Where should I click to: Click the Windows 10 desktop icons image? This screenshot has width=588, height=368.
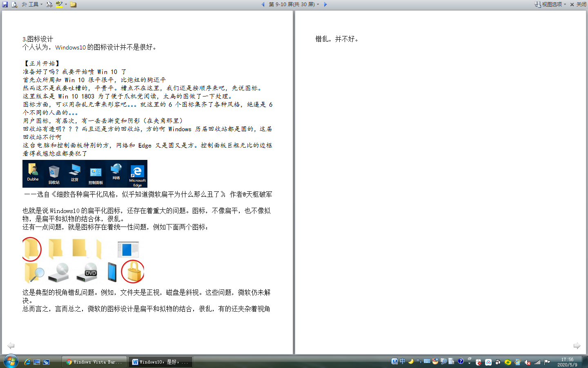(85, 174)
